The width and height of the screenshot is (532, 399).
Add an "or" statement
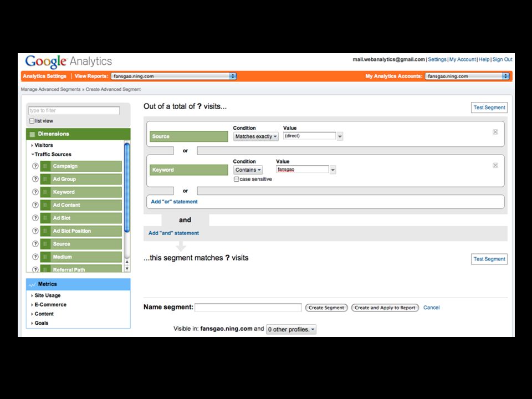tap(174, 202)
